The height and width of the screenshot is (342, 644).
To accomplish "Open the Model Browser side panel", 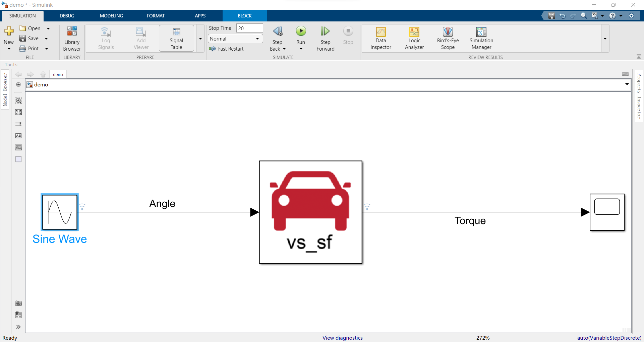I will (5, 90).
